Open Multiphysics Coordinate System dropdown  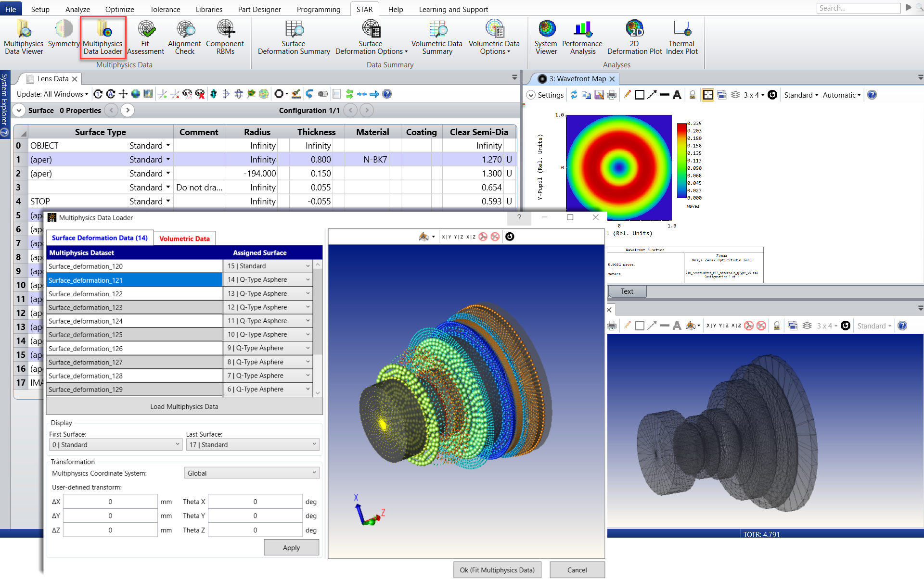point(252,473)
